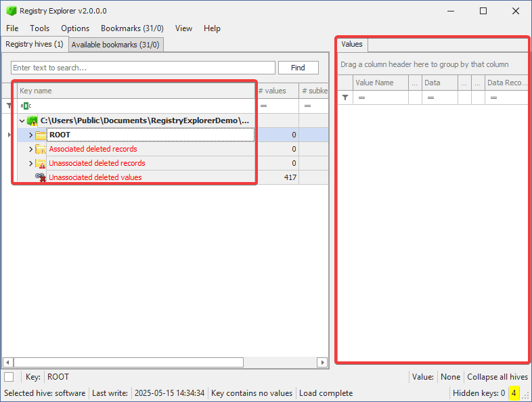Sort by the Value Name column header
This screenshot has height=402, width=532.
pyautogui.click(x=380, y=83)
